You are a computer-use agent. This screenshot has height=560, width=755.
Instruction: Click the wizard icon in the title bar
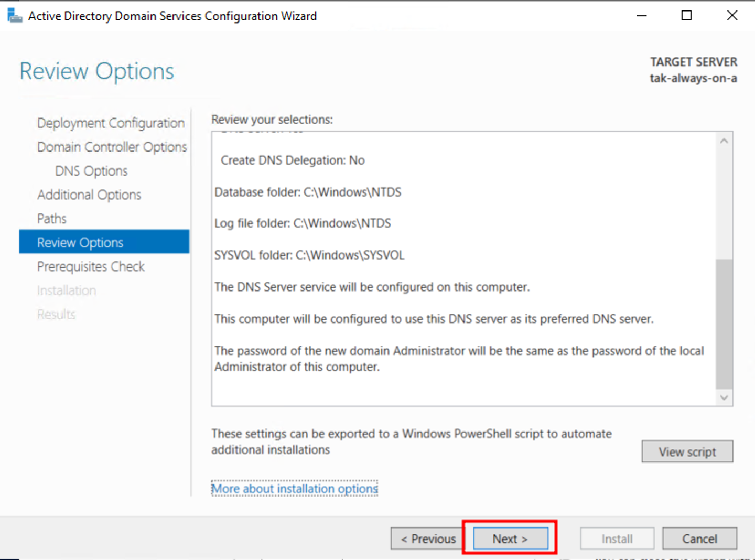(x=15, y=16)
